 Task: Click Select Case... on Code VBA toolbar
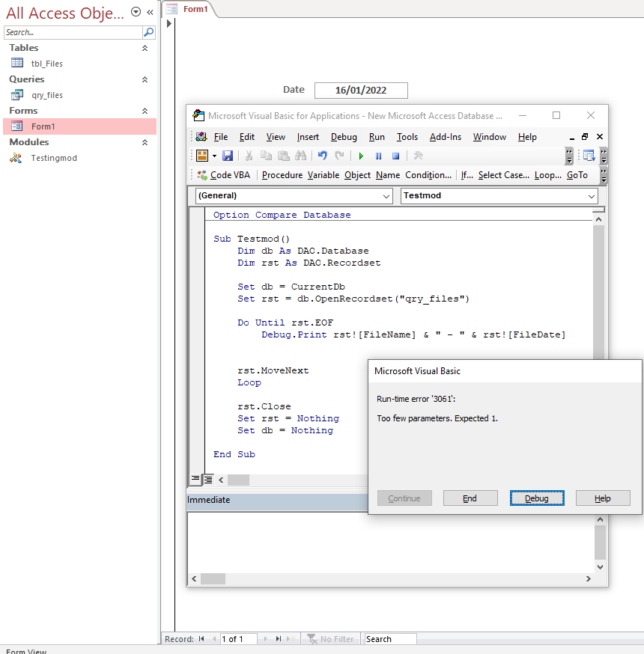click(x=504, y=175)
